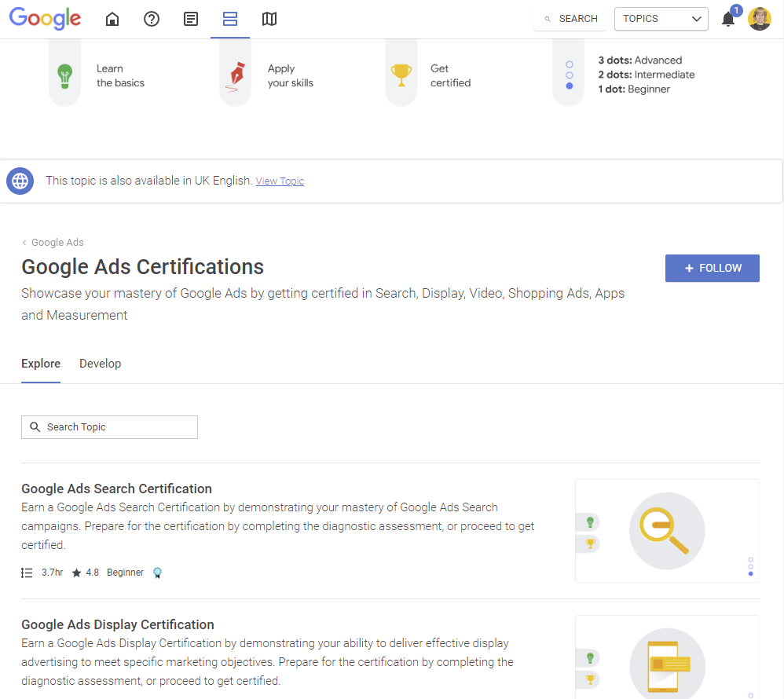Screen dimensions: 784x699
Task: Open the help question mark icon
Action: 152,19
